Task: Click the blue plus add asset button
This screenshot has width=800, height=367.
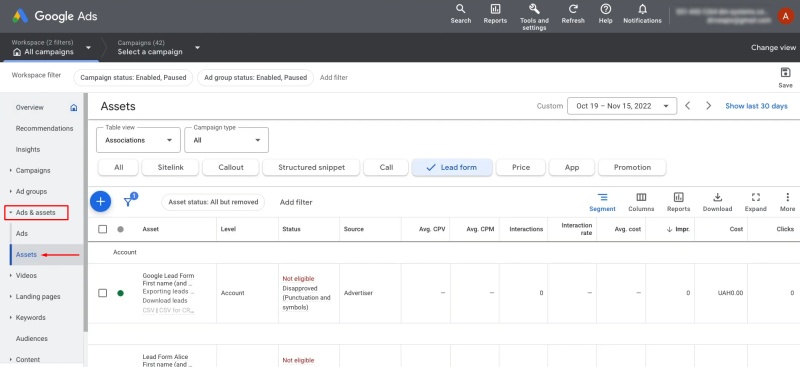Action: point(101,202)
